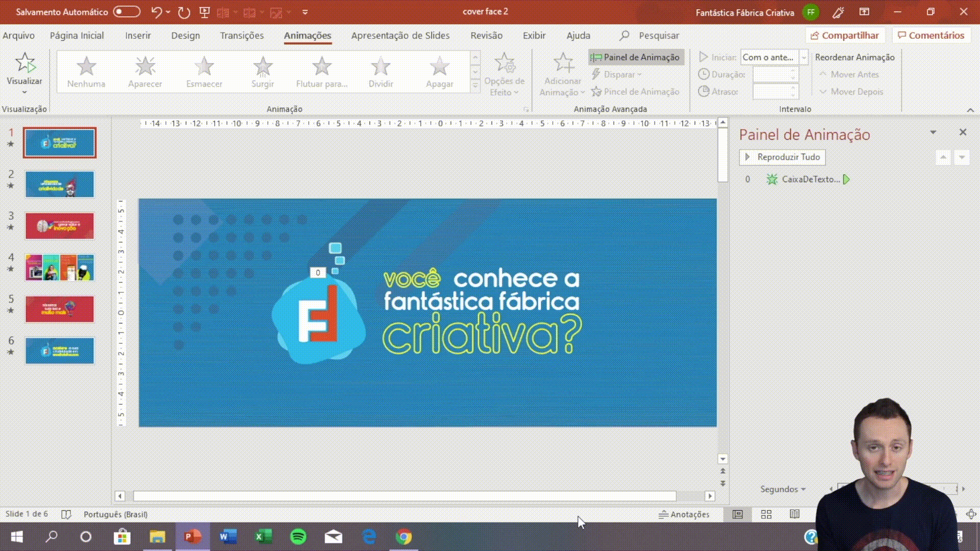Open Windows Start menu

coord(17,537)
